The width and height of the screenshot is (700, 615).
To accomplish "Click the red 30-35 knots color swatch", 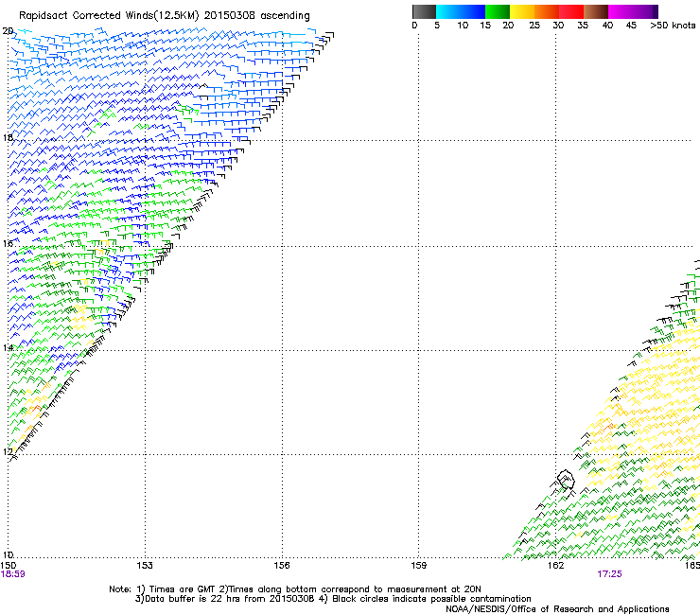I will pyautogui.click(x=571, y=11).
